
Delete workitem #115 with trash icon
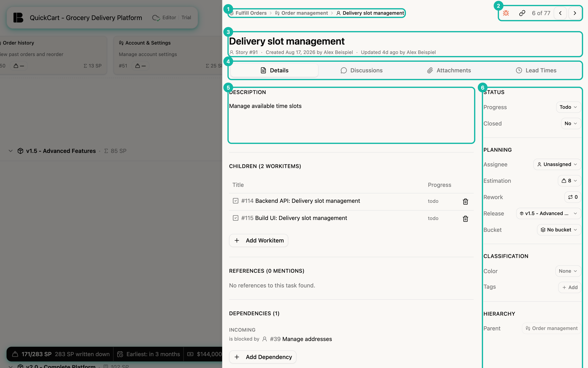coord(465,219)
